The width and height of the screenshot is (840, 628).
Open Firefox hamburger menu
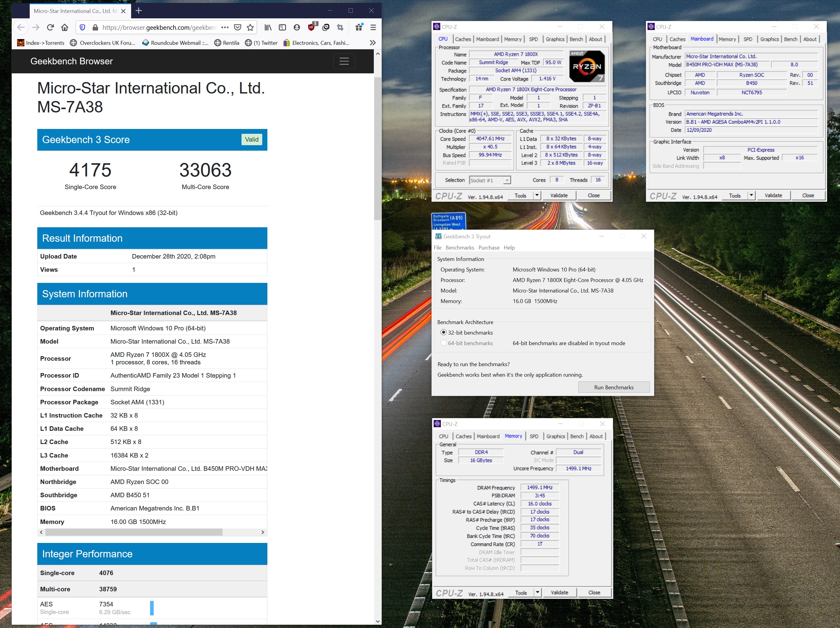[x=373, y=27]
